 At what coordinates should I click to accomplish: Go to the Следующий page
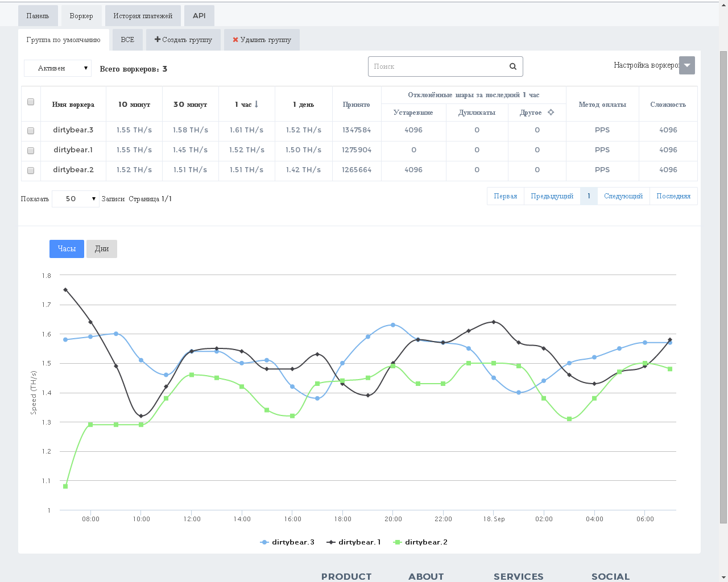[623, 196]
